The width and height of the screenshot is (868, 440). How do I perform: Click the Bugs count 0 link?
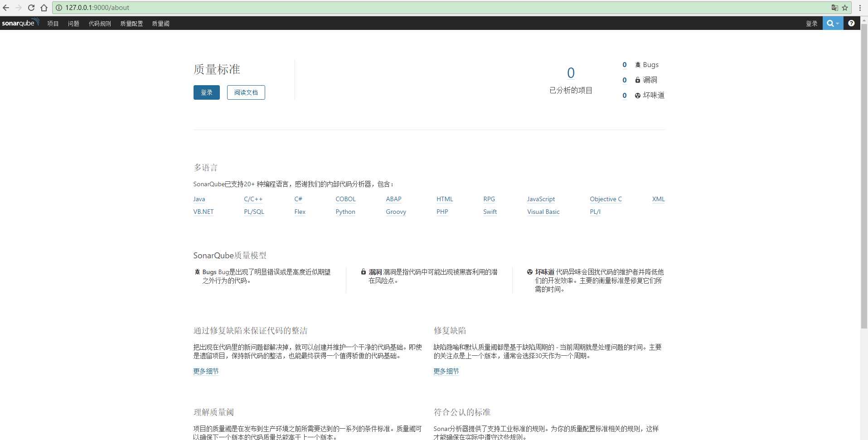click(625, 65)
